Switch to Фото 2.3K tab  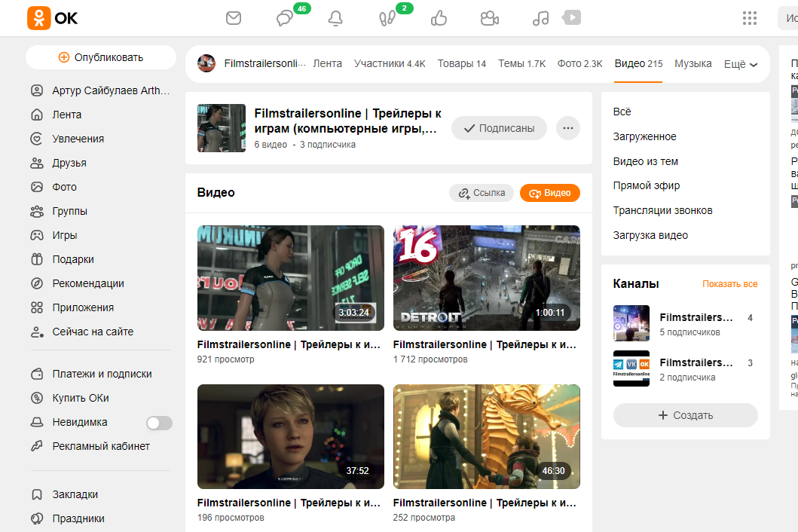[579, 63]
